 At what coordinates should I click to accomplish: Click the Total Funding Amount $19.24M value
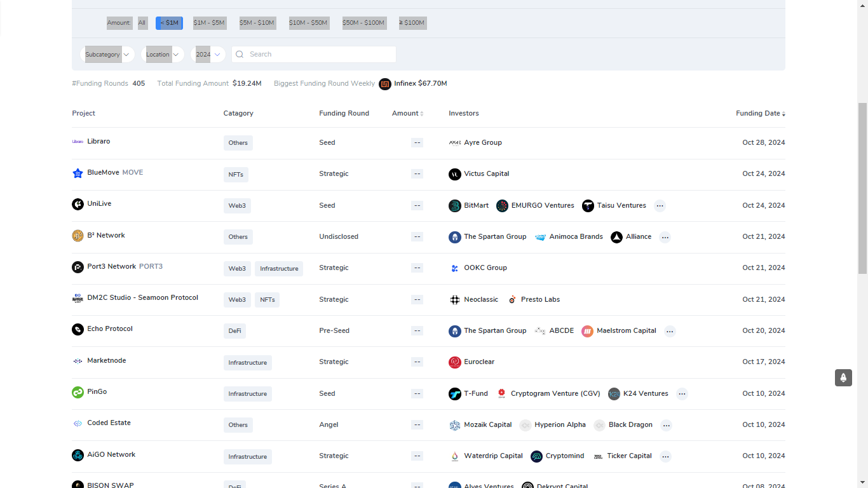[x=247, y=83]
